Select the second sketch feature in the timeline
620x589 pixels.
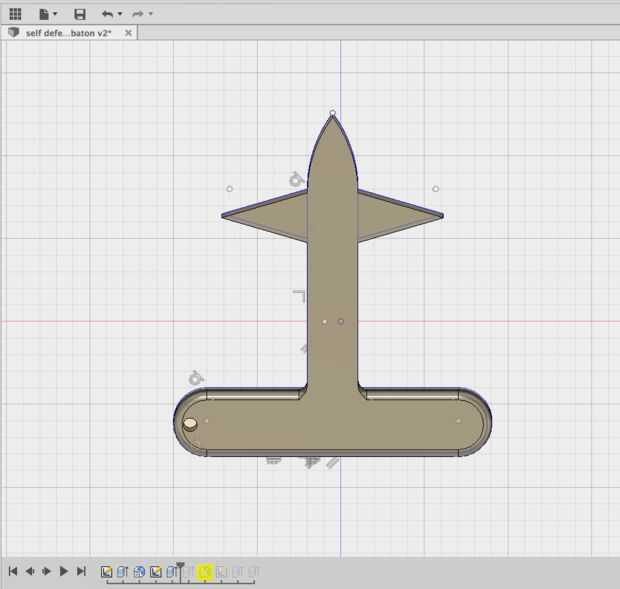(x=156, y=572)
